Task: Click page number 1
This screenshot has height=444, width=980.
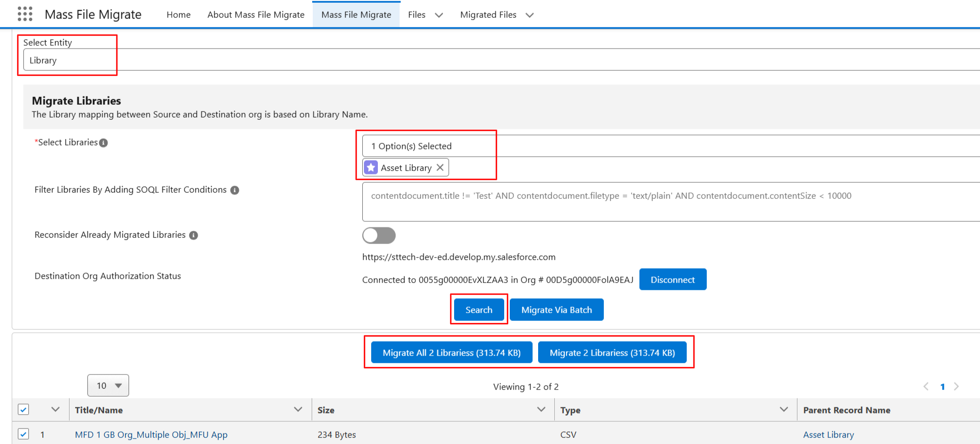Action: 943,387
